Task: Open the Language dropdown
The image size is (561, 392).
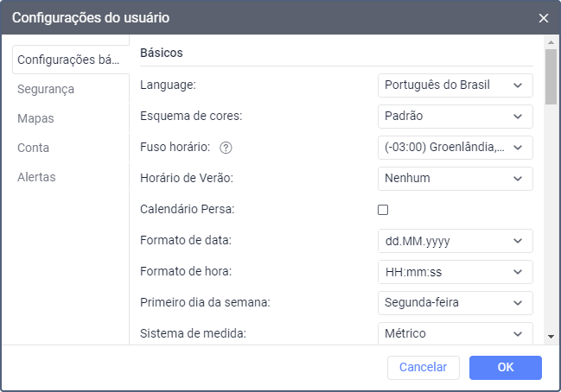Action: tap(455, 85)
